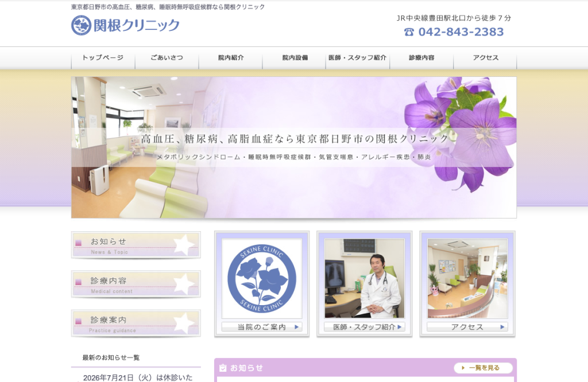The image size is (588, 382).
Task: Open the トップページ menu item
Action: [x=103, y=58]
